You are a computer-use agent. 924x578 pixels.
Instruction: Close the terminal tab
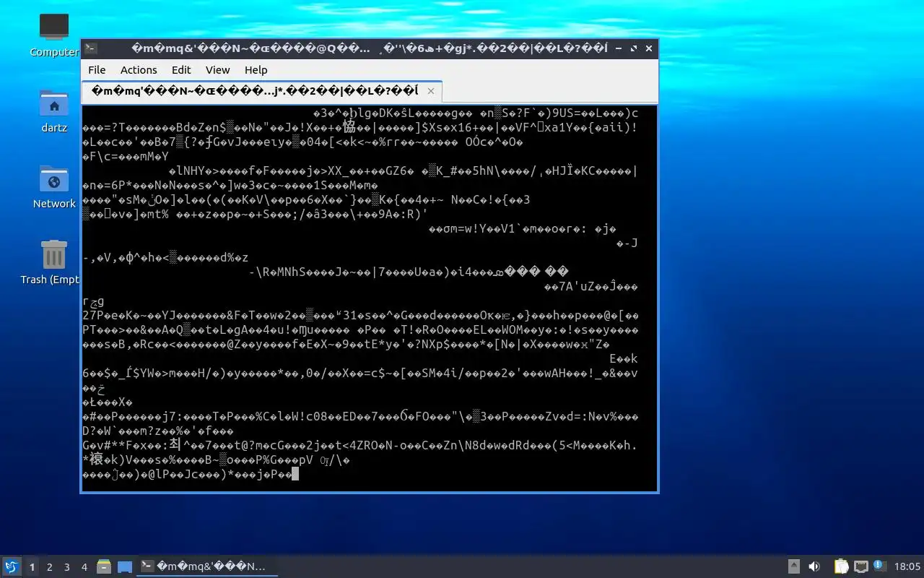(x=431, y=91)
